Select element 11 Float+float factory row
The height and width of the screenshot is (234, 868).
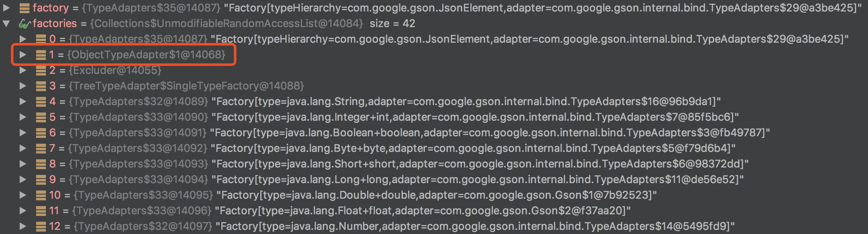click(340, 211)
